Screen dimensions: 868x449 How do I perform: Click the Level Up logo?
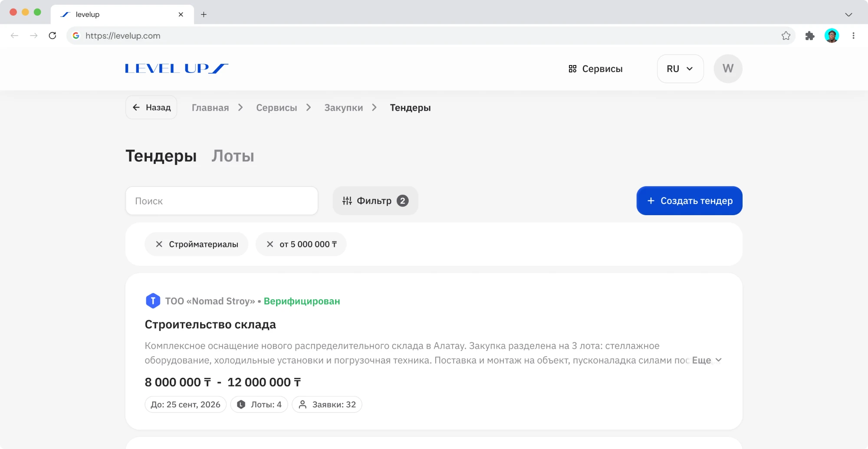tap(177, 69)
